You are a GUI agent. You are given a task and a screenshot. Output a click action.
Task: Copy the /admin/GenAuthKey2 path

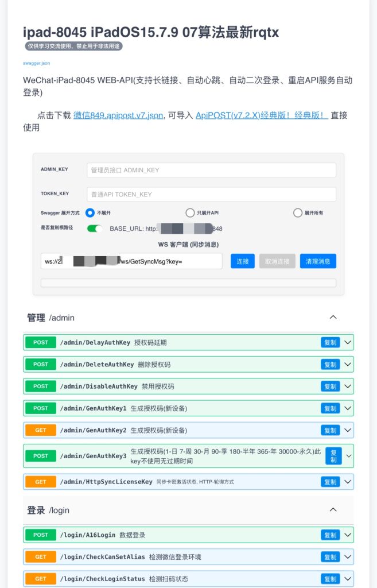(330, 431)
